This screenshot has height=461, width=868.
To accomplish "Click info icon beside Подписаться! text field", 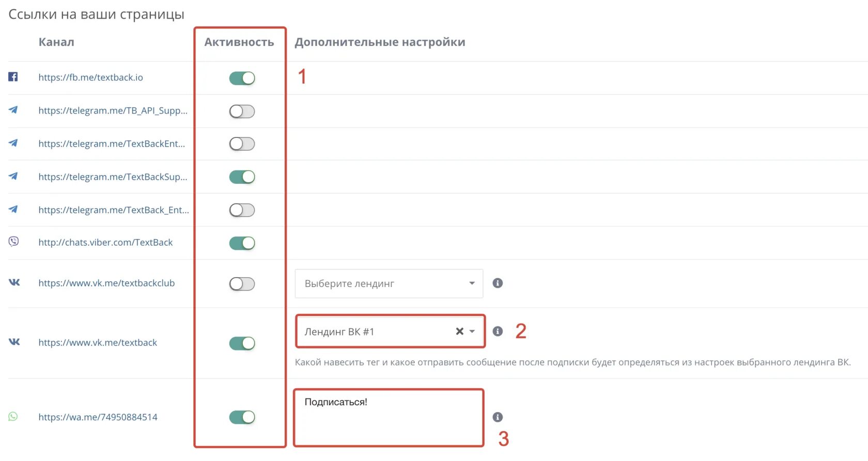I will (498, 417).
